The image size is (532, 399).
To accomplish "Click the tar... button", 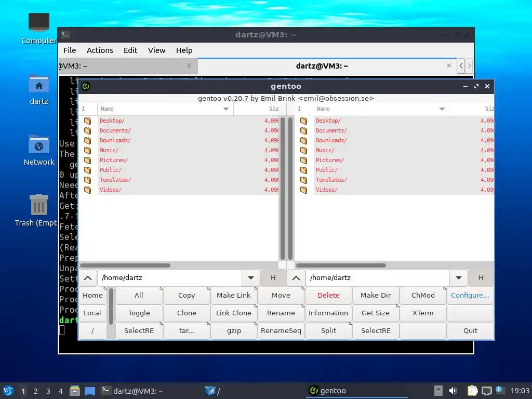I will point(187,331).
